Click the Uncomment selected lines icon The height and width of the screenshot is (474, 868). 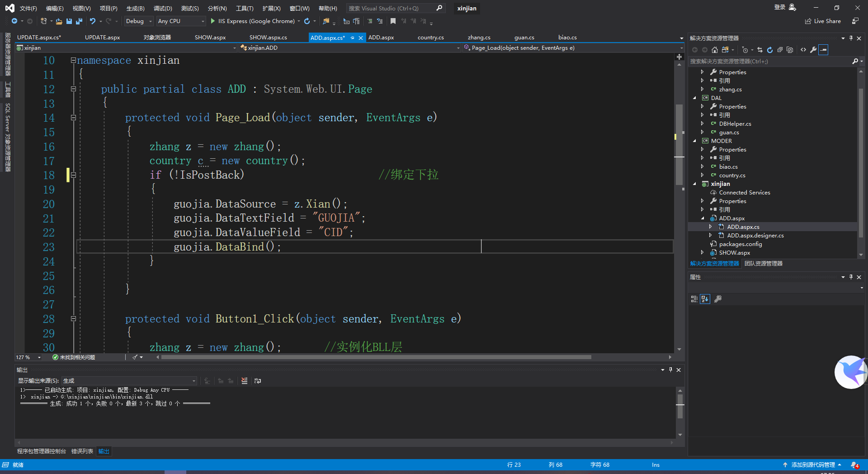tap(380, 21)
